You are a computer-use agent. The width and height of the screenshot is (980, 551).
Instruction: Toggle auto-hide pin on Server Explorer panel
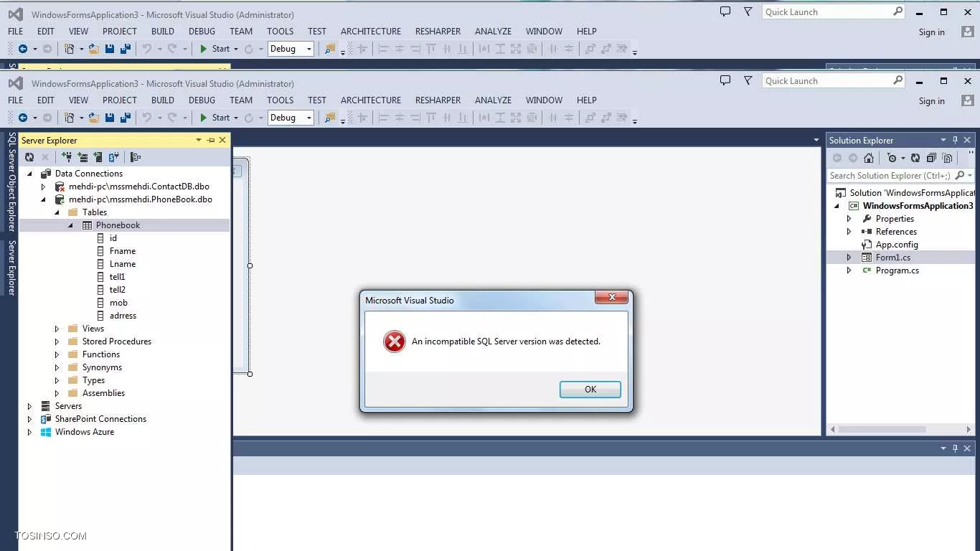tap(211, 140)
